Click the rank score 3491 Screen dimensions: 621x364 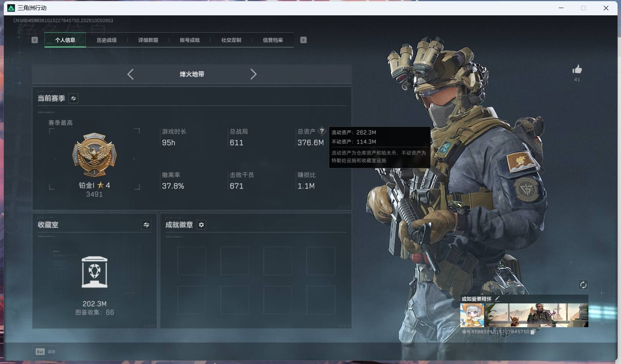[x=94, y=194]
